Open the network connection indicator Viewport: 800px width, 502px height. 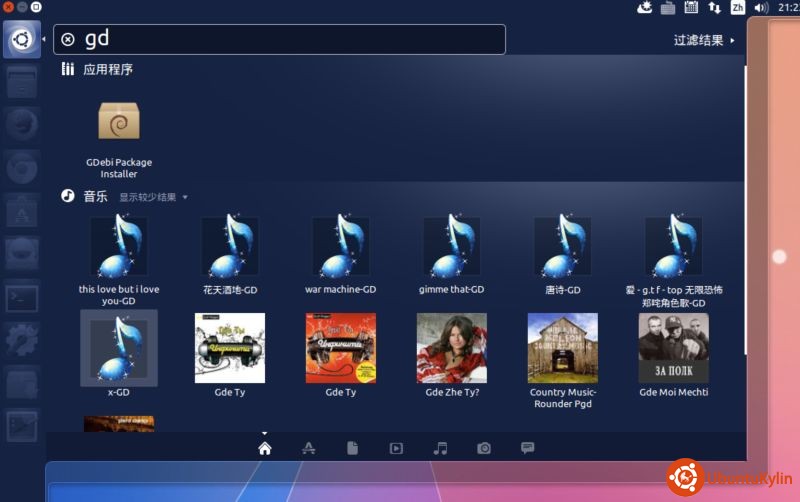714,8
